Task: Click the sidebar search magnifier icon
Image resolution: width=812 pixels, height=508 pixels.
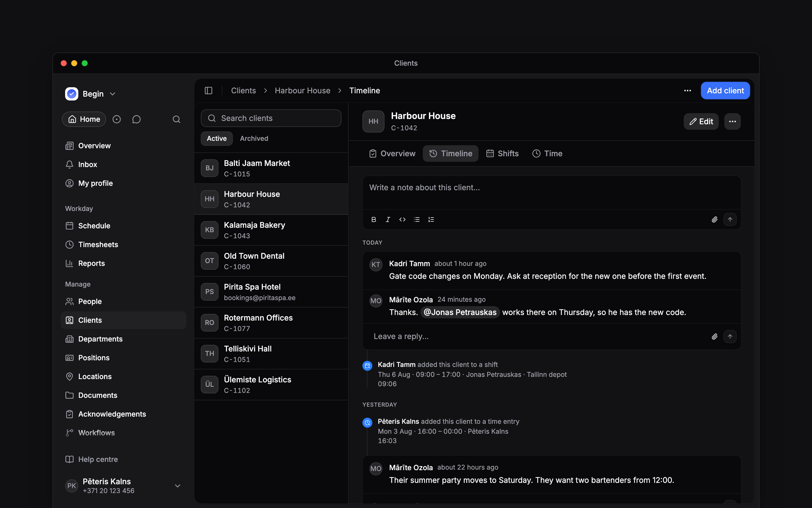Action: (x=177, y=119)
